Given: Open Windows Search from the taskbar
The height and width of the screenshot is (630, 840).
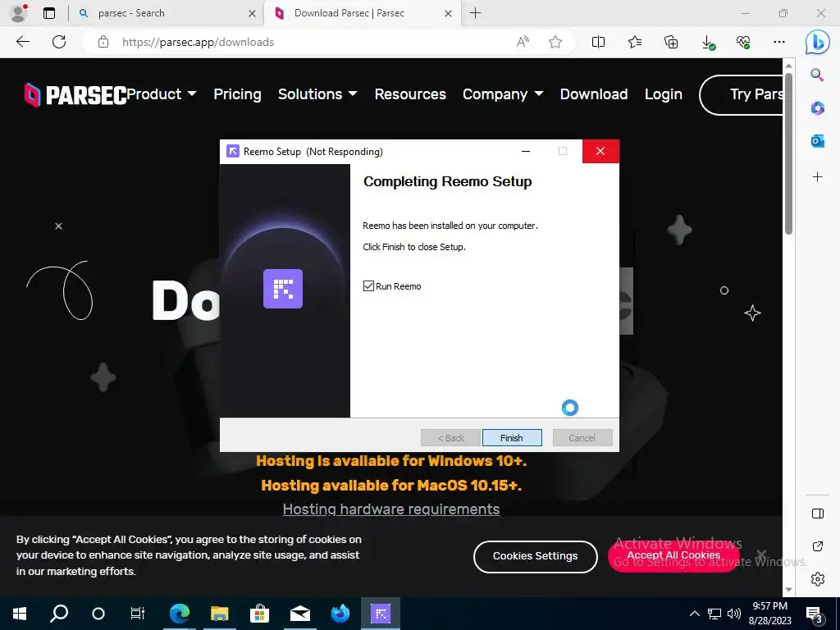Looking at the screenshot, I should (59, 614).
